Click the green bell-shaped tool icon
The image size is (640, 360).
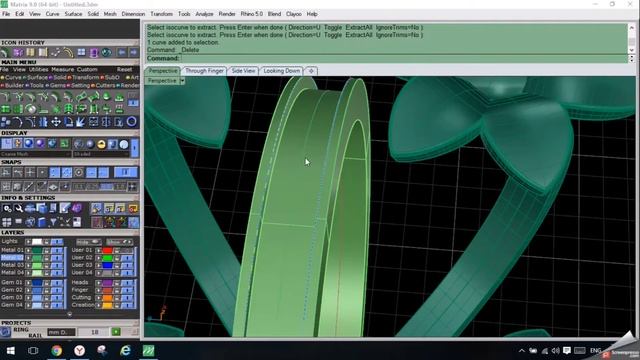click(107, 97)
